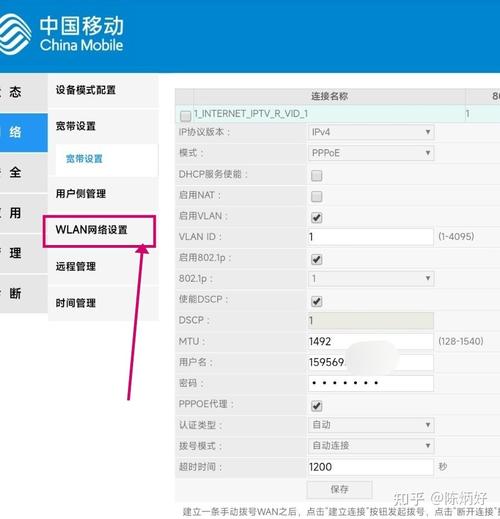Switch to the highlighted 网络 tab ending in 络
This screenshot has width=500, height=519.
pos(23,132)
